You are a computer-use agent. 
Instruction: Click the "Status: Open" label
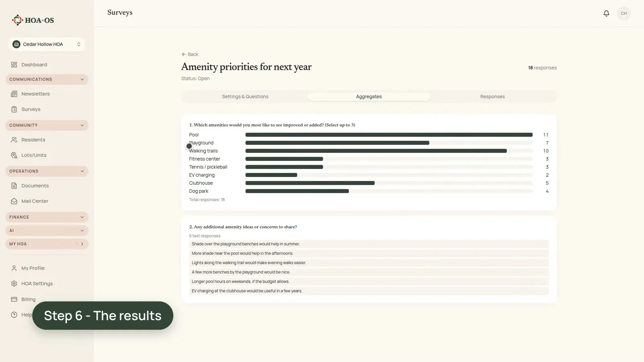pos(195,78)
